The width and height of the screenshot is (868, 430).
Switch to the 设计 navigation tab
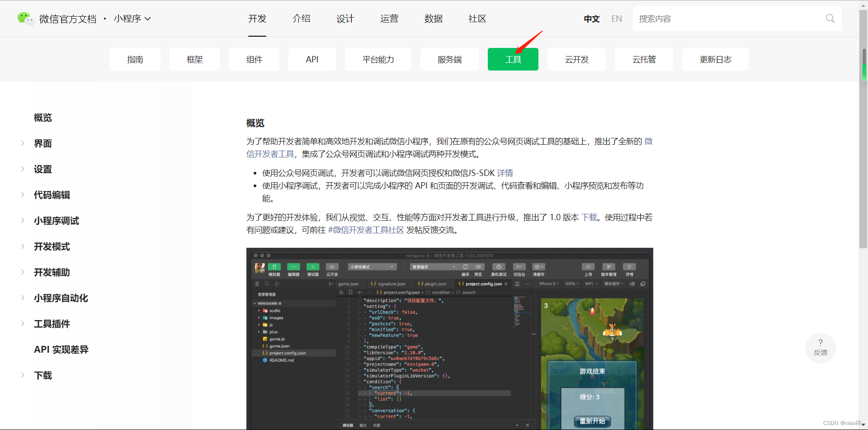(345, 19)
